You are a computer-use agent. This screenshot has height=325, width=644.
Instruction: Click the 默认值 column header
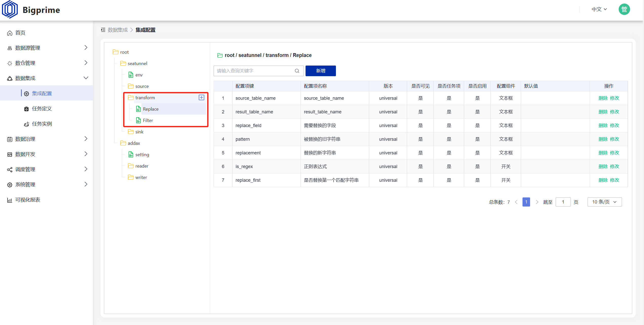[x=555, y=86]
